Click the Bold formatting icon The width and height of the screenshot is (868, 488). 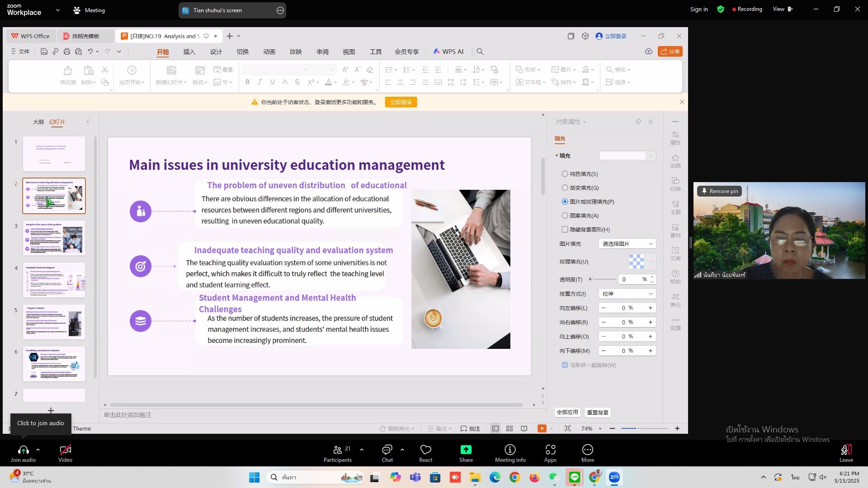click(247, 82)
